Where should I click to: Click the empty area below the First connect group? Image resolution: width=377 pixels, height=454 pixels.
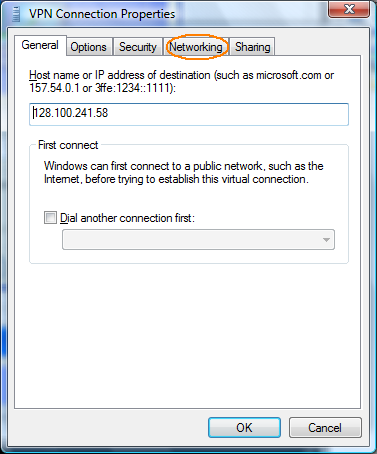(187, 335)
